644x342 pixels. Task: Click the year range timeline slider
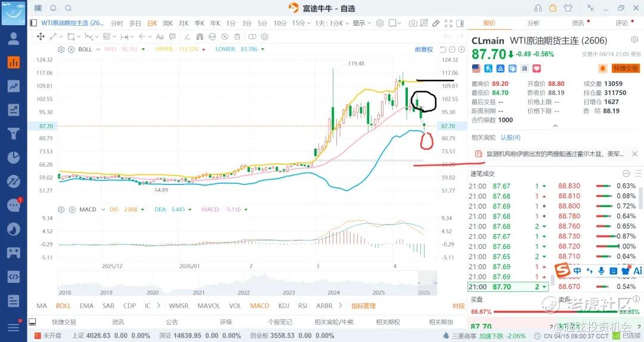[247, 284]
